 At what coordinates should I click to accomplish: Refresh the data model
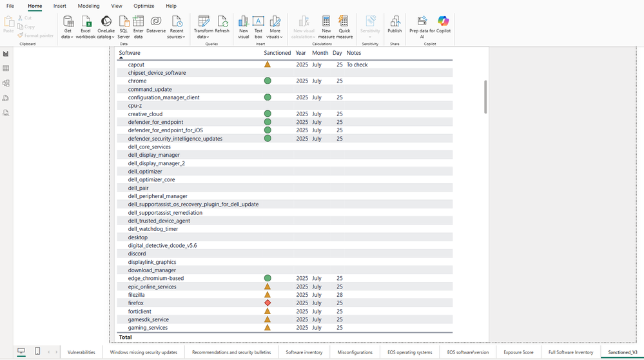222,25
